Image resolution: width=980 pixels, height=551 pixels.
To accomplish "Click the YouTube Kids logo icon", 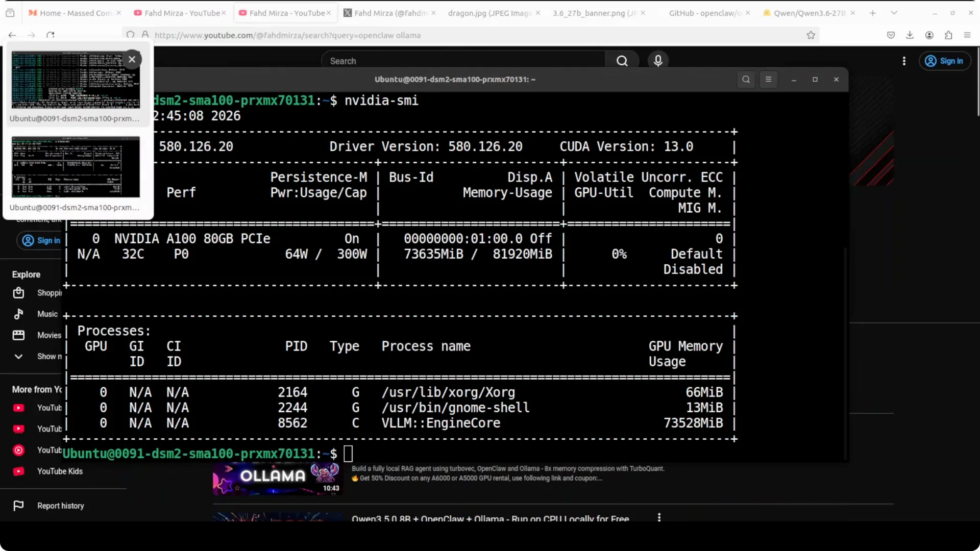I will (x=18, y=471).
